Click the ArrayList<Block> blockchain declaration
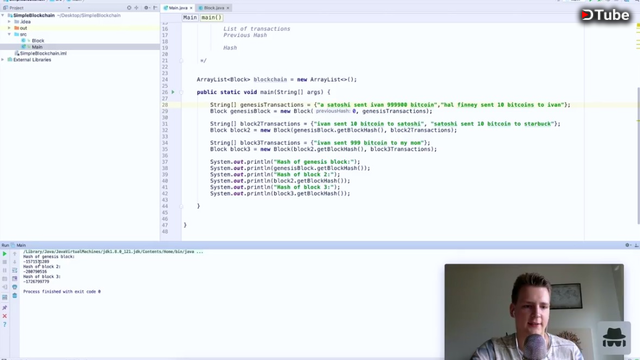The image size is (640, 360). 277,80
